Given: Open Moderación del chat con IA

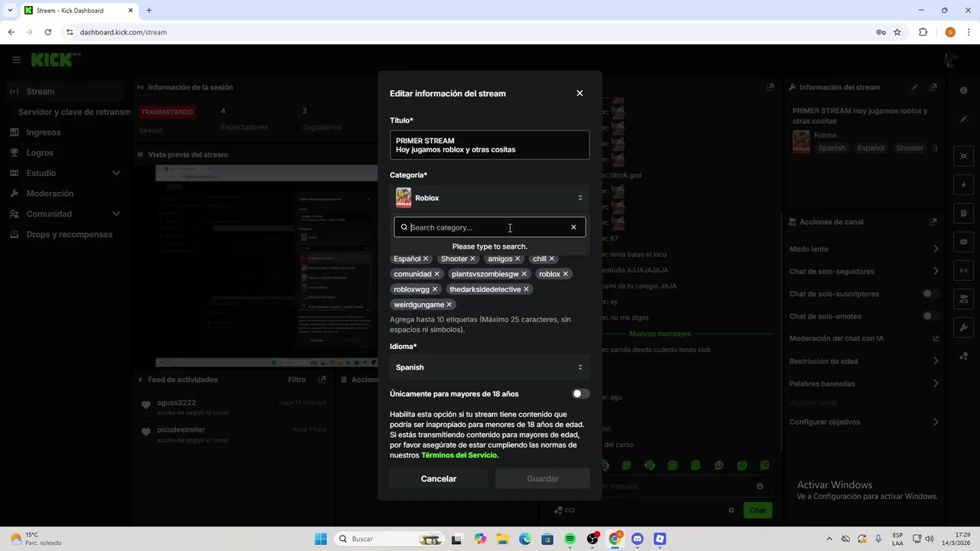Looking at the screenshot, I should coord(864,338).
